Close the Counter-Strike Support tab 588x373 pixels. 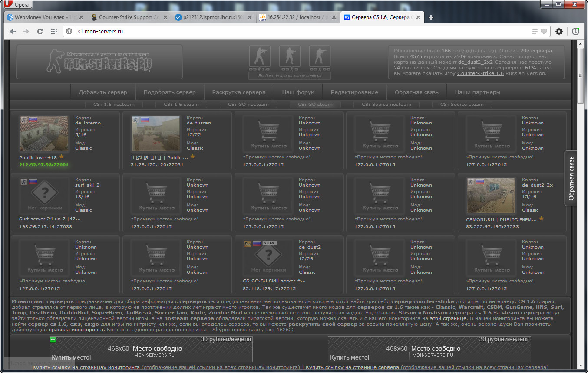(165, 17)
